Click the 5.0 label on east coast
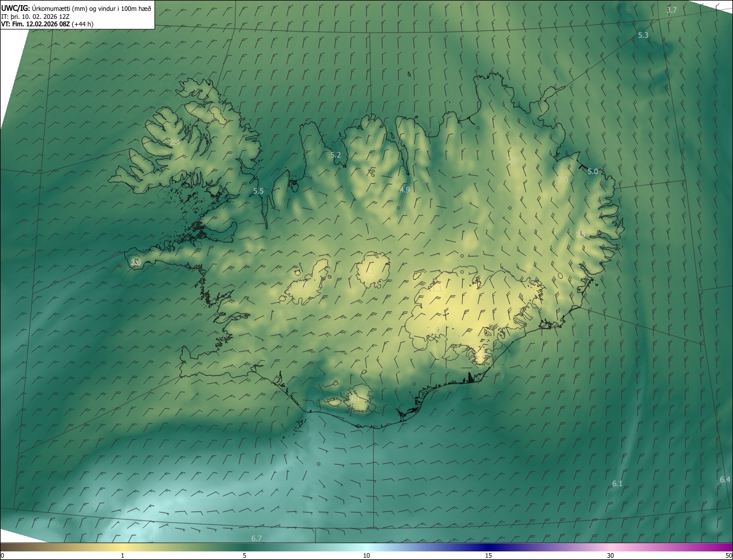 pos(593,172)
